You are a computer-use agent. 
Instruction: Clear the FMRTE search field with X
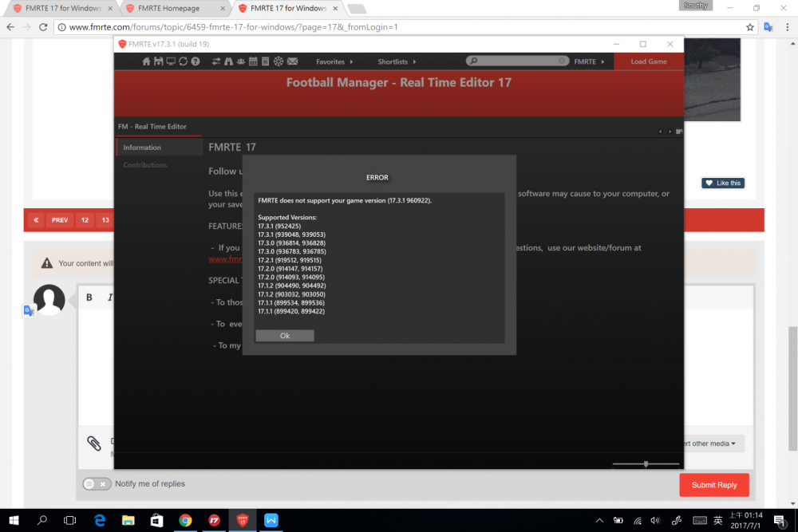click(561, 61)
